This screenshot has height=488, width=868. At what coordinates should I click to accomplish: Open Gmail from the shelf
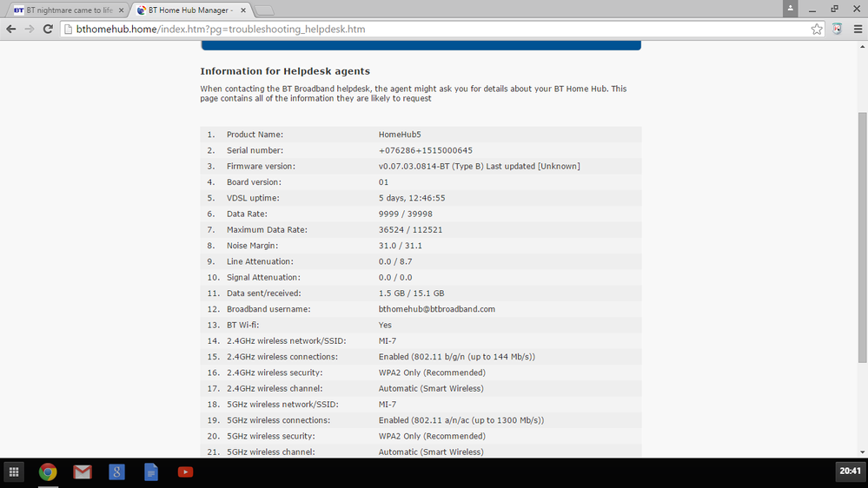(x=83, y=472)
